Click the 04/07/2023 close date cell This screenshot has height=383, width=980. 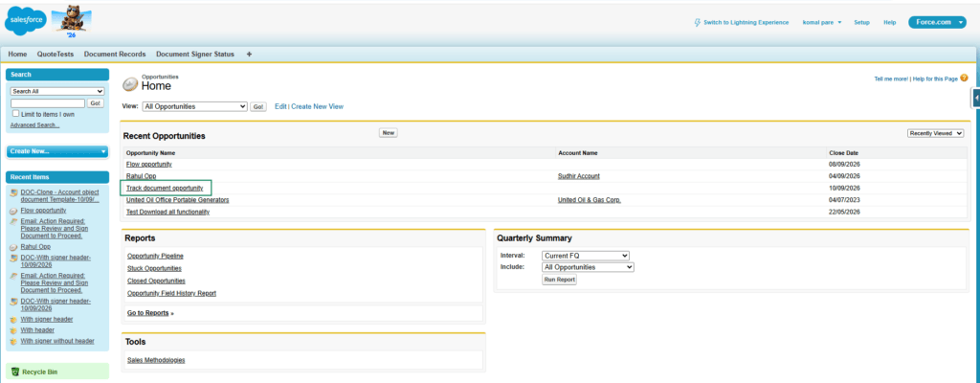pyautogui.click(x=842, y=200)
